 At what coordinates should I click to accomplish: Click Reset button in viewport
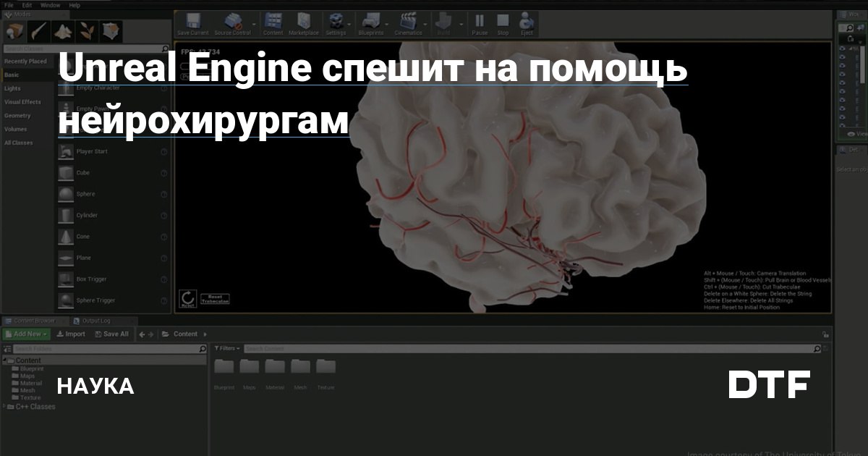187,298
